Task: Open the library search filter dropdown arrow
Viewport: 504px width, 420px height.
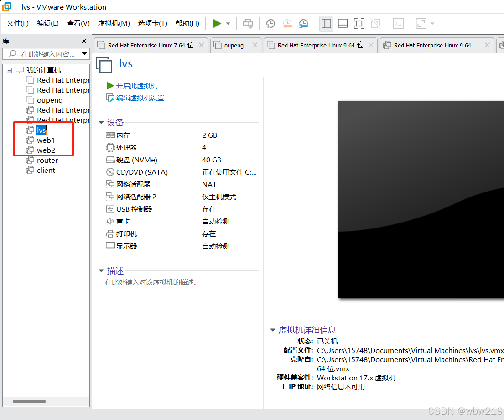Action: coord(84,54)
